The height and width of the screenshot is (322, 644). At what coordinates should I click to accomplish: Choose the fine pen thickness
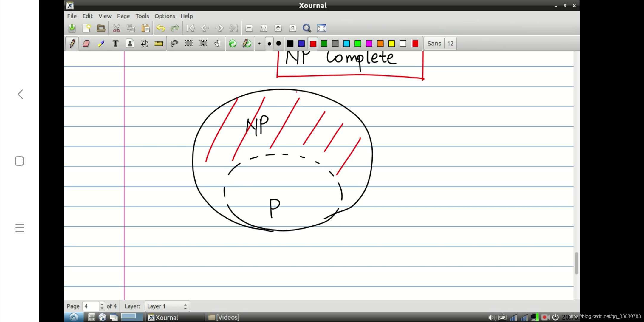coord(259,44)
